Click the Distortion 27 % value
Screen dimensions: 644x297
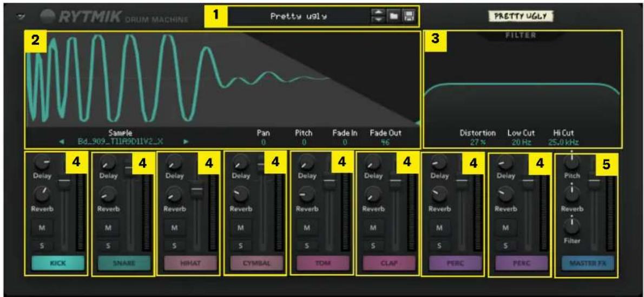pyautogui.click(x=477, y=143)
